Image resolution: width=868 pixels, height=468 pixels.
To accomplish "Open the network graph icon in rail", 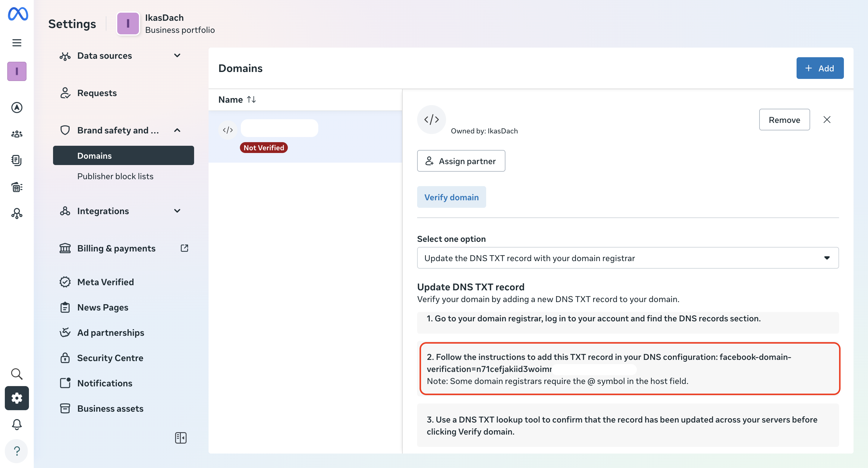I will pos(17,214).
